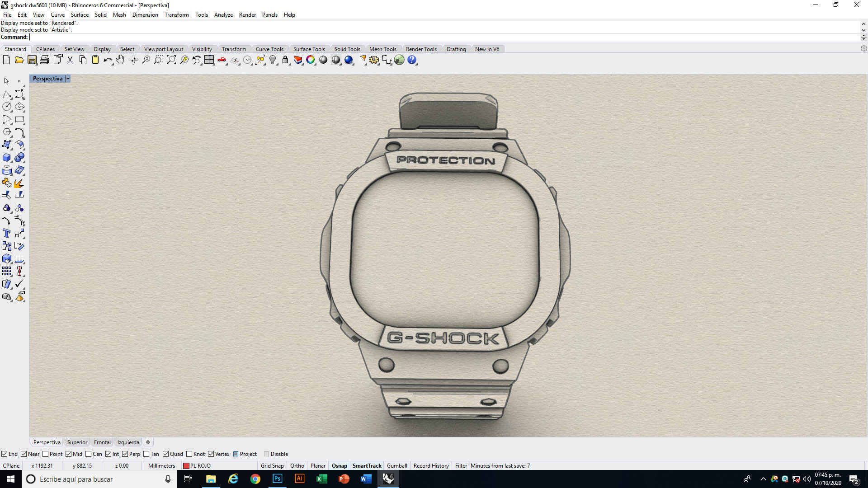
Task: Open the Analyze menu
Action: pos(223,14)
